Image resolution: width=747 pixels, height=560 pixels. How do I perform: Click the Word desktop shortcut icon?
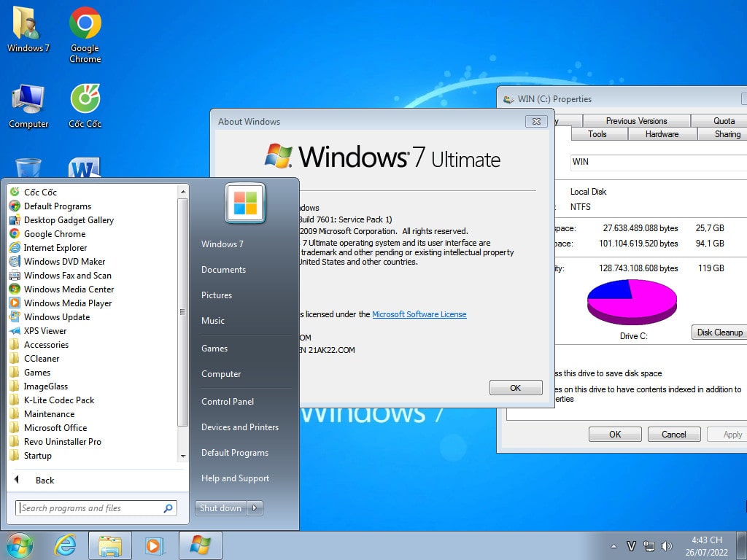85,167
